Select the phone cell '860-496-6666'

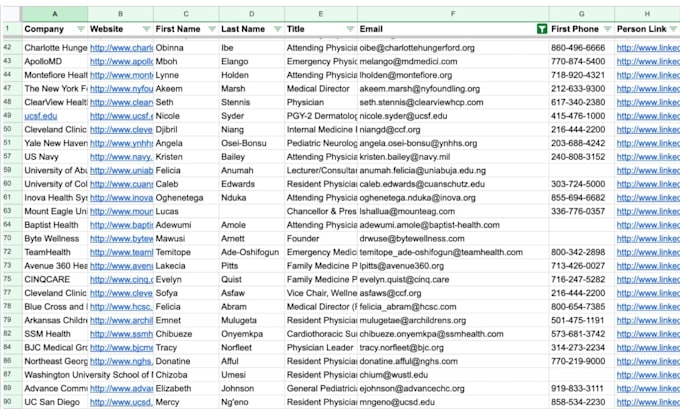point(582,48)
